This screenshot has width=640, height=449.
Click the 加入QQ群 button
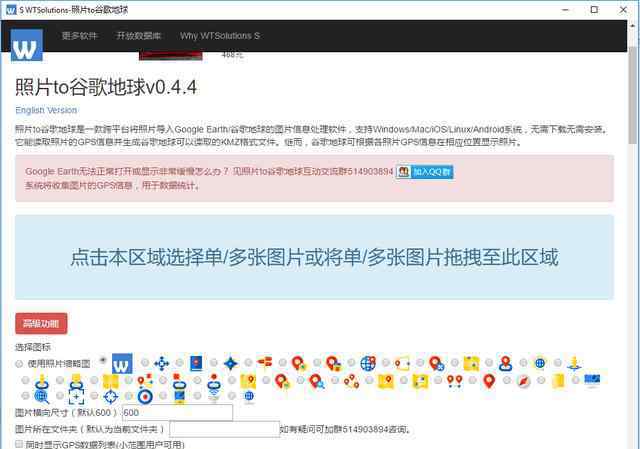point(424,172)
